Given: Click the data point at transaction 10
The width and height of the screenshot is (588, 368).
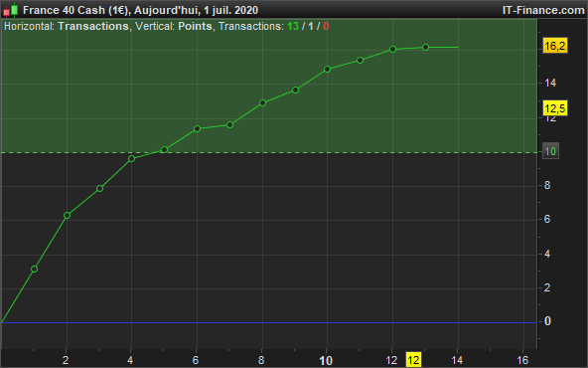Looking at the screenshot, I should 327,69.
